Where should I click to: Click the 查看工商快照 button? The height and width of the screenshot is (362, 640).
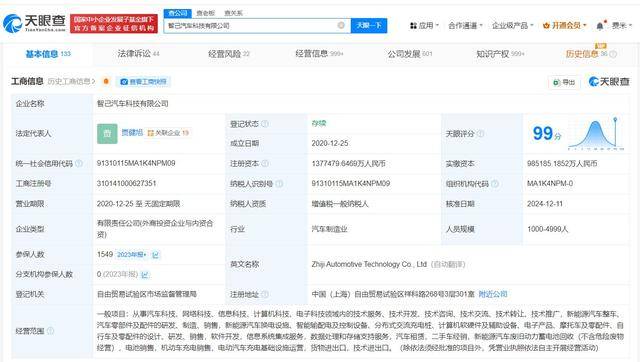tap(143, 82)
